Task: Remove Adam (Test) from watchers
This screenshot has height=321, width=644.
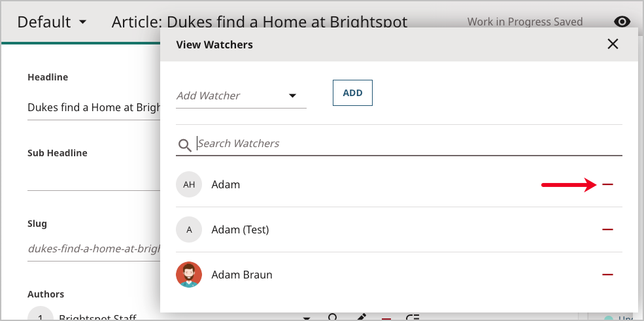Action: pos(607,229)
